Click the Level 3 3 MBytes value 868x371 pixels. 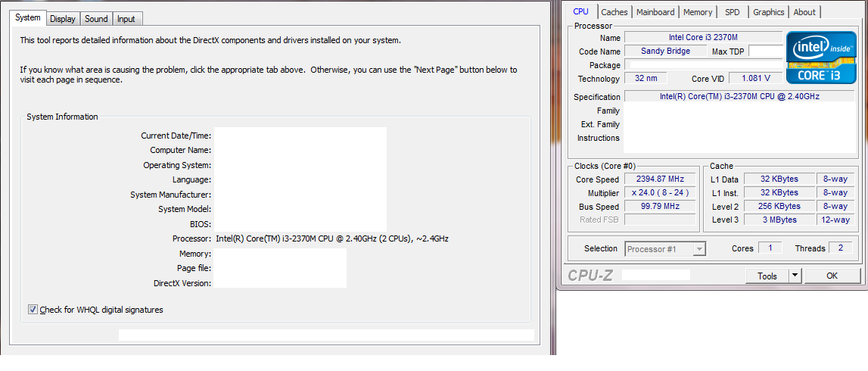point(779,220)
